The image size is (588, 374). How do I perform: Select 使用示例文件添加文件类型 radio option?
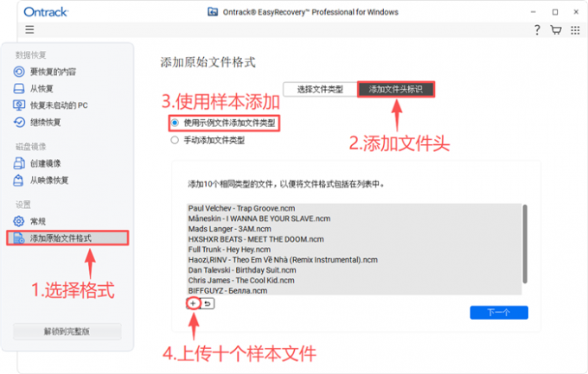tap(175, 123)
